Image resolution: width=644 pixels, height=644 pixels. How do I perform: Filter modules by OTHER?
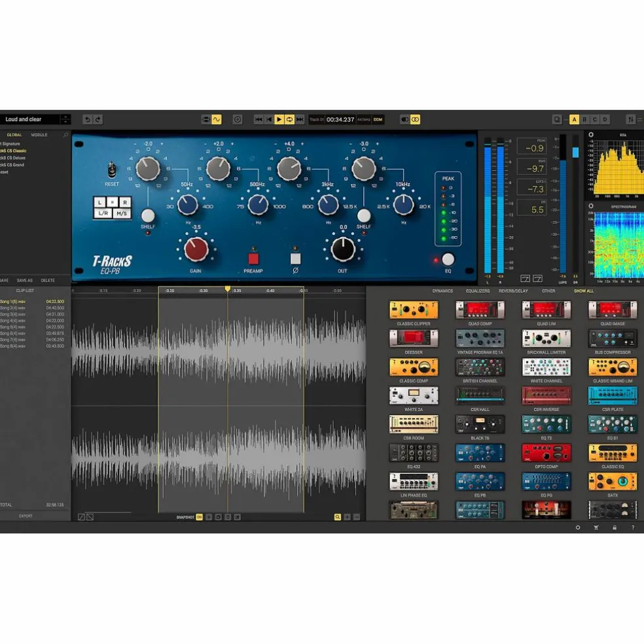tap(548, 291)
